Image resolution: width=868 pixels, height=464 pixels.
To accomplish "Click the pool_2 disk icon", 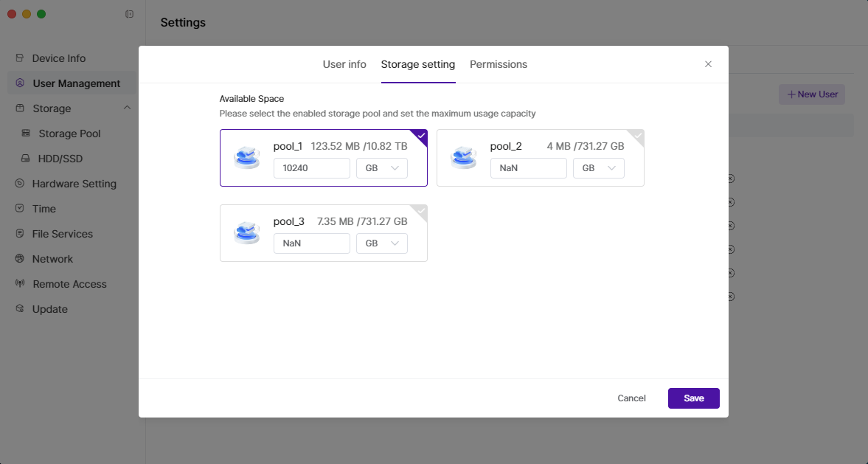I will [x=464, y=157].
